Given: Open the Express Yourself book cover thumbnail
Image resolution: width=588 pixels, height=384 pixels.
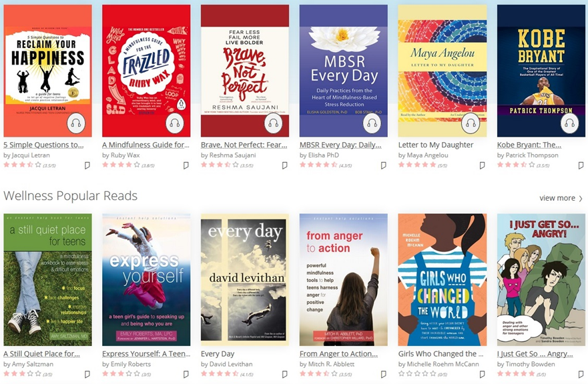Looking at the screenshot, I should [x=146, y=280].
